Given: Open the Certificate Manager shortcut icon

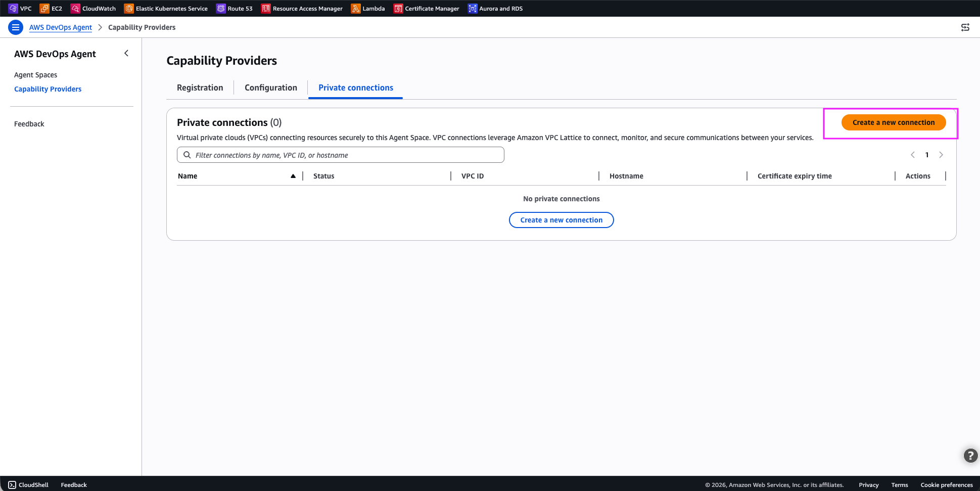Looking at the screenshot, I should click(x=398, y=9).
